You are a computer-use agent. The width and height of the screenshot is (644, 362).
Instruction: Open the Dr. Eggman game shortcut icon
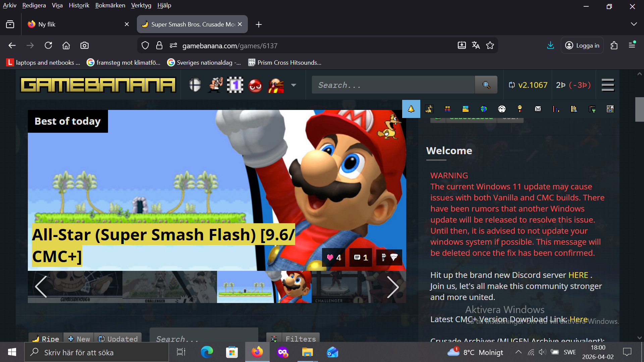276,85
